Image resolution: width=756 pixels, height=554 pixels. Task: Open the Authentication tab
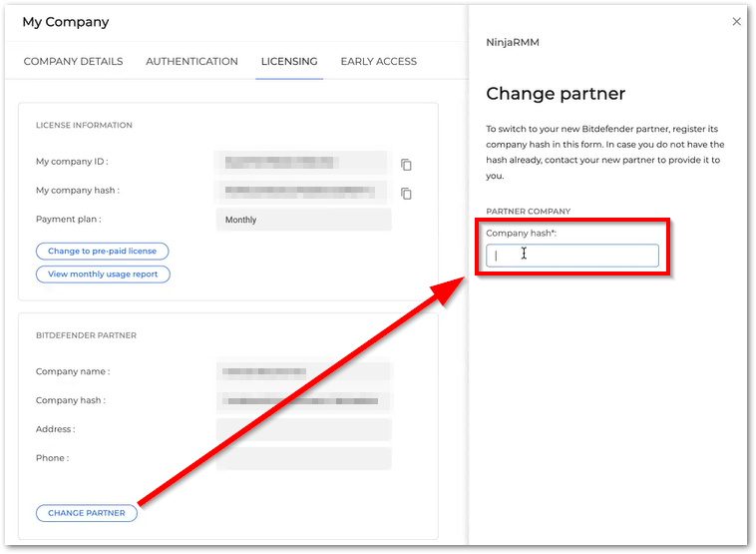[x=191, y=62]
